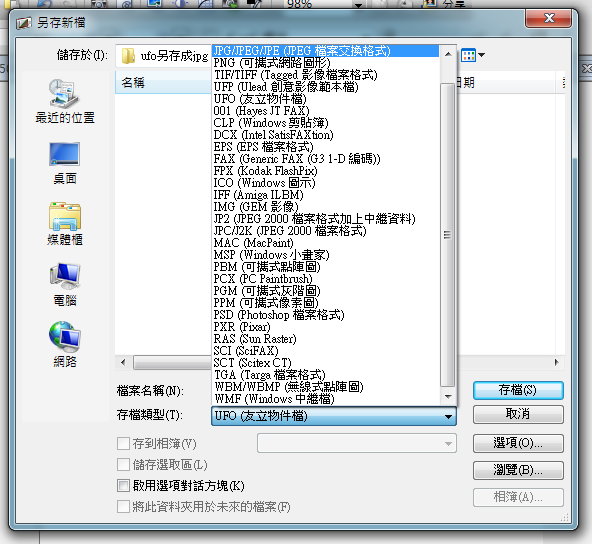Select PXR (Pixar) entry
Screen dimensions: 592x544
coord(325,327)
